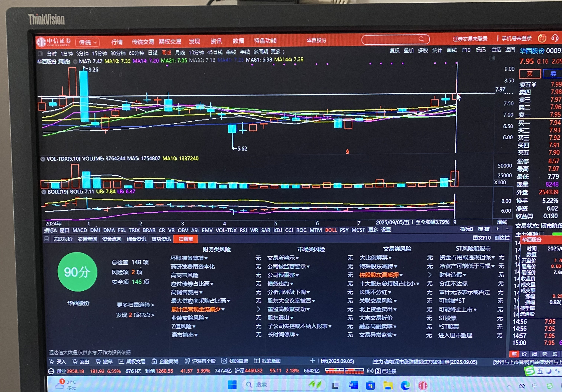
Task: Open Windows Start menu
Action: pyautogui.click(x=232, y=385)
